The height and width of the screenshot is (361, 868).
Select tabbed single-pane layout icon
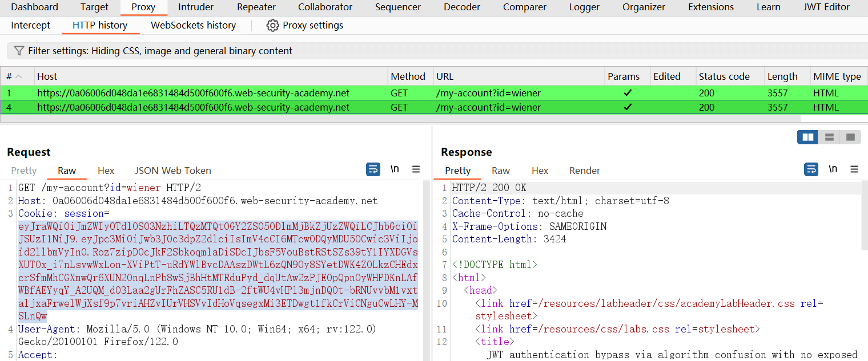[850, 137]
